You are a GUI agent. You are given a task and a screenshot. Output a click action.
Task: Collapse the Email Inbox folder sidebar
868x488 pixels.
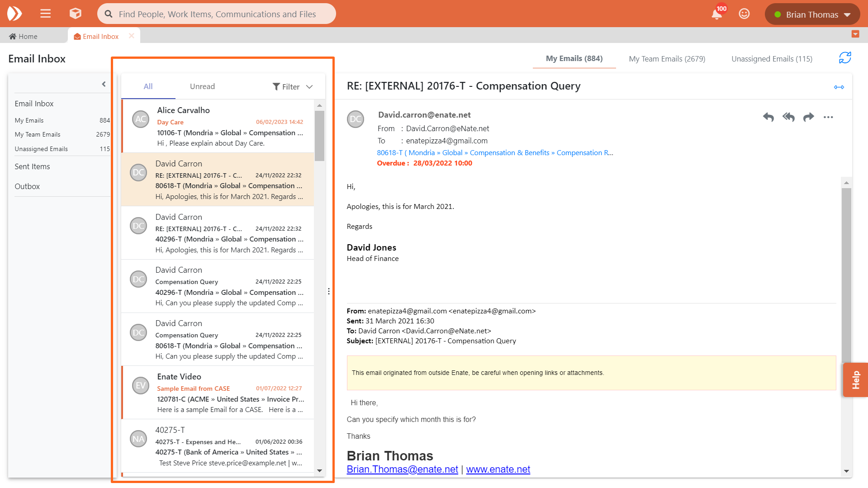pyautogui.click(x=104, y=84)
